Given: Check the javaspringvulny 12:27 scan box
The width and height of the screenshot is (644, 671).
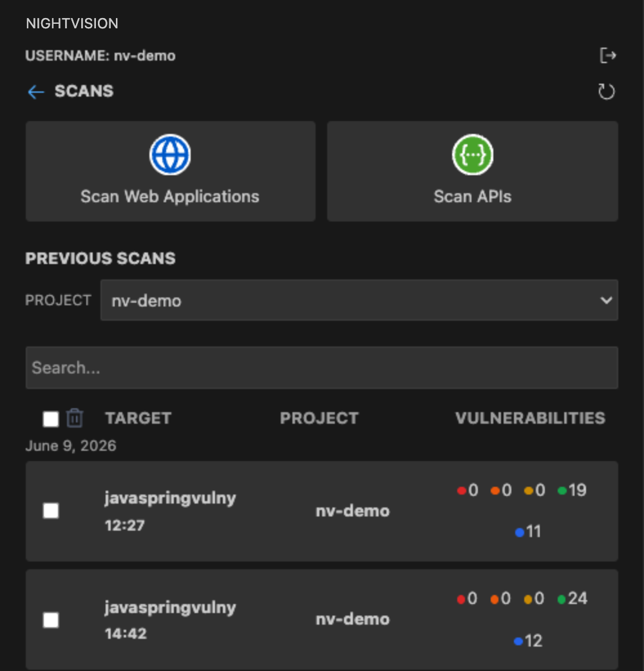Looking at the screenshot, I should click(51, 511).
